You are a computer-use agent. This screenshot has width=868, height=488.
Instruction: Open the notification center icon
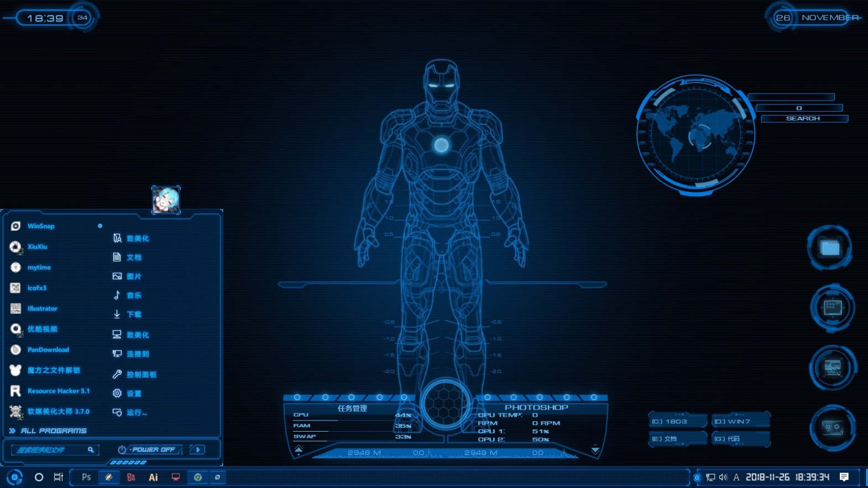(x=844, y=477)
